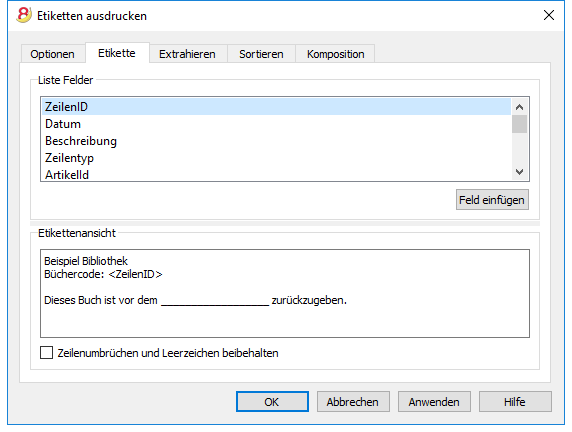Click the Feld einfügen button
Viewport: 572px width, 432px height.
[x=492, y=200]
